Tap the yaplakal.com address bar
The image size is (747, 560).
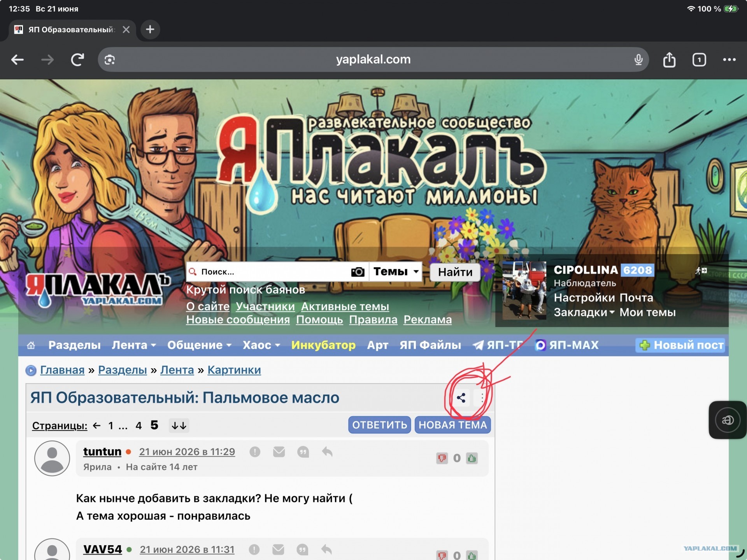373,59
